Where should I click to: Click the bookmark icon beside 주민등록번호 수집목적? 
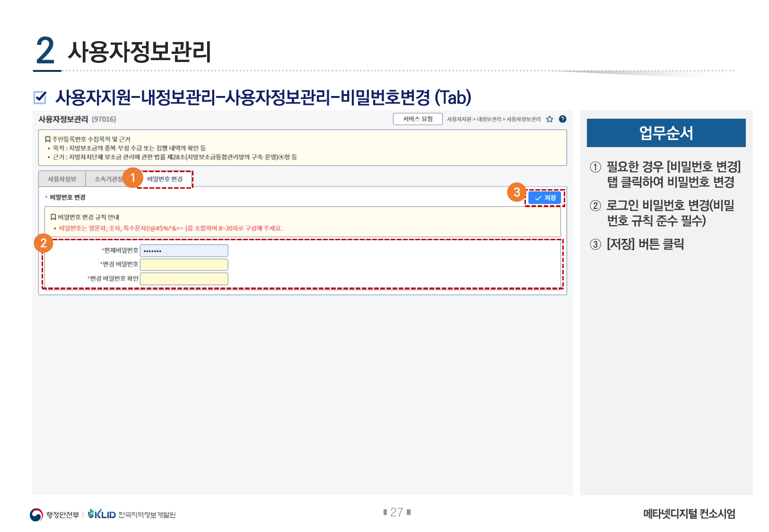click(48, 140)
